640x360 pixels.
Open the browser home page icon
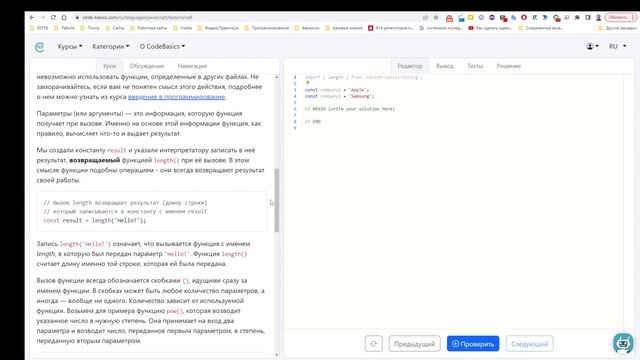point(64,18)
